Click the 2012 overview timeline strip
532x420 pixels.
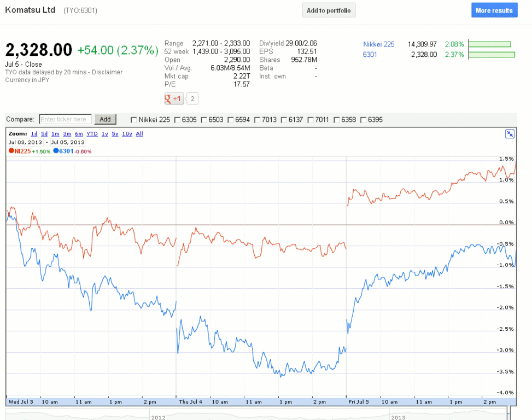(x=158, y=417)
